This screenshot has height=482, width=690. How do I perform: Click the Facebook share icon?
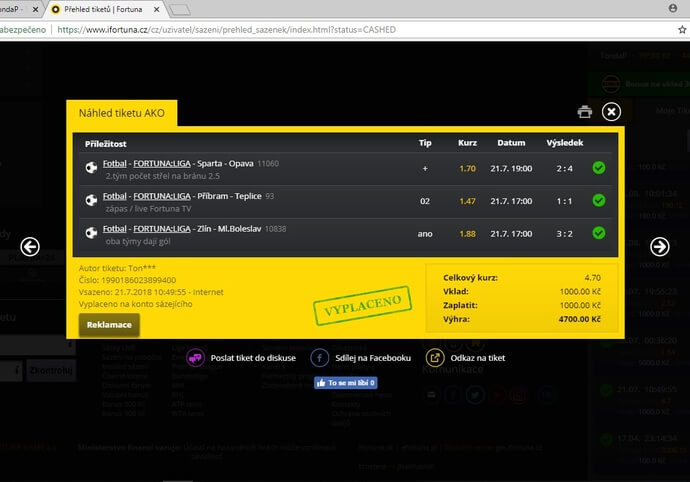click(319, 358)
